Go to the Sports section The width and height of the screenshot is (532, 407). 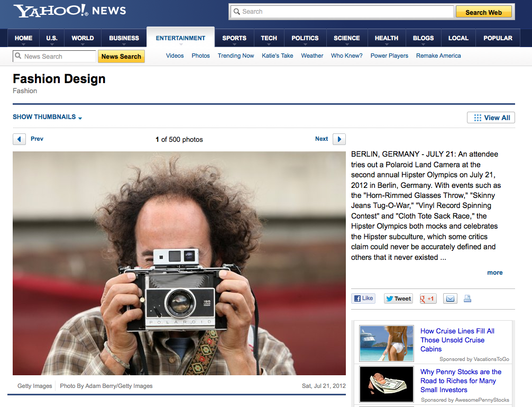pos(234,38)
